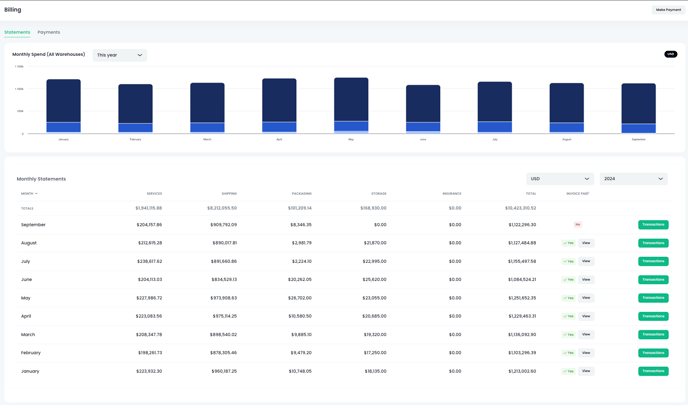Click the USD badge on the chart

(670, 54)
